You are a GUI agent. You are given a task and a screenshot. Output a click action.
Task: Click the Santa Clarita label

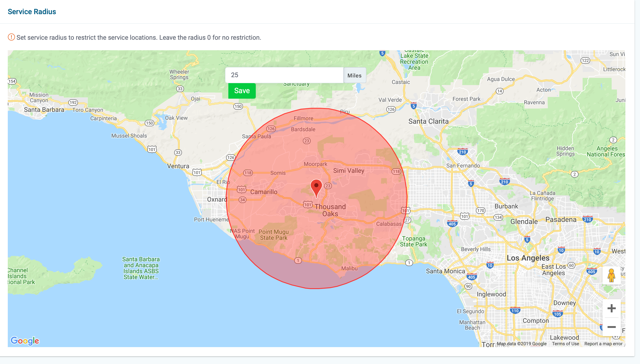click(x=428, y=121)
